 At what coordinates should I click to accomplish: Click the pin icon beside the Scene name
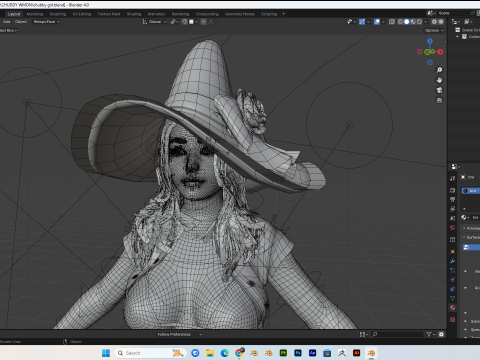point(472,13)
